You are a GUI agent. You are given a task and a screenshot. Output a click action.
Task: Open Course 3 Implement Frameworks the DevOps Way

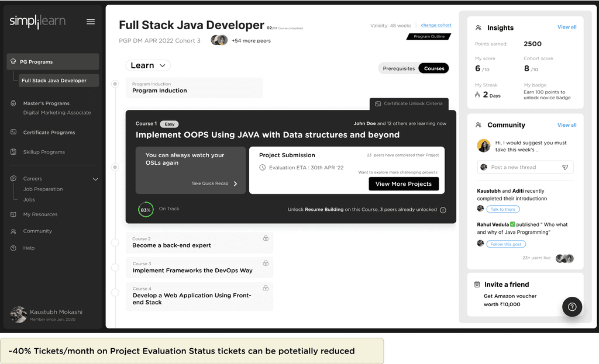(x=199, y=268)
